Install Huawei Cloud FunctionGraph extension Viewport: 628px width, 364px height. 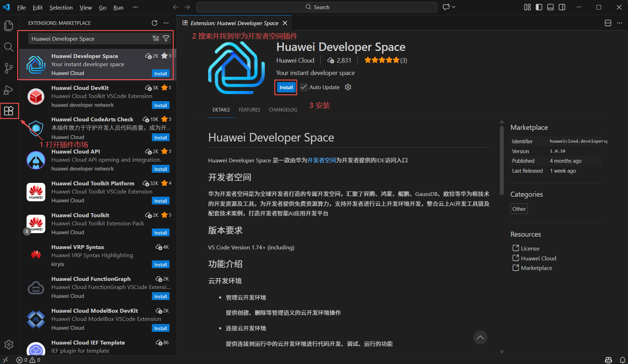tap(161, 296)
